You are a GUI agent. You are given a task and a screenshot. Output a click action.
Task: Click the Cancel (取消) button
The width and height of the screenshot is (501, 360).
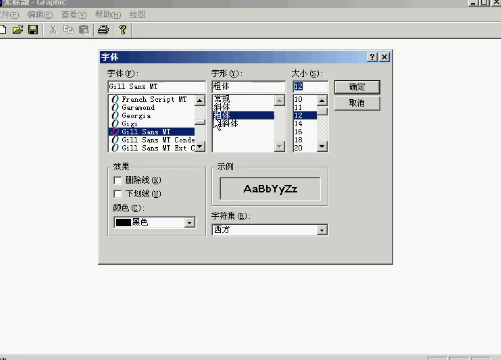[357, 103]
